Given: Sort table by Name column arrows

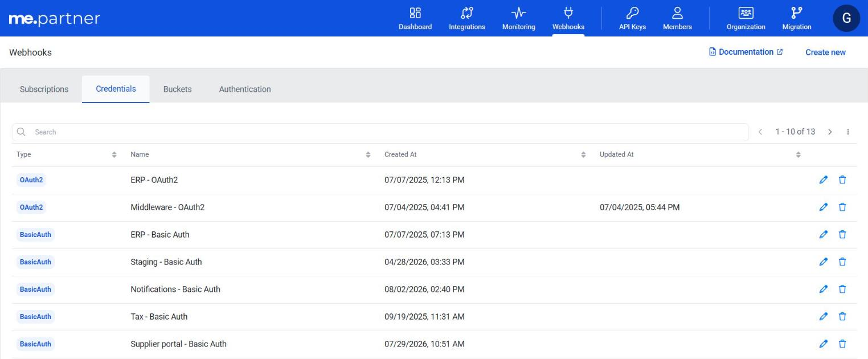Looking at the screenshot, I should coord(368,155).
